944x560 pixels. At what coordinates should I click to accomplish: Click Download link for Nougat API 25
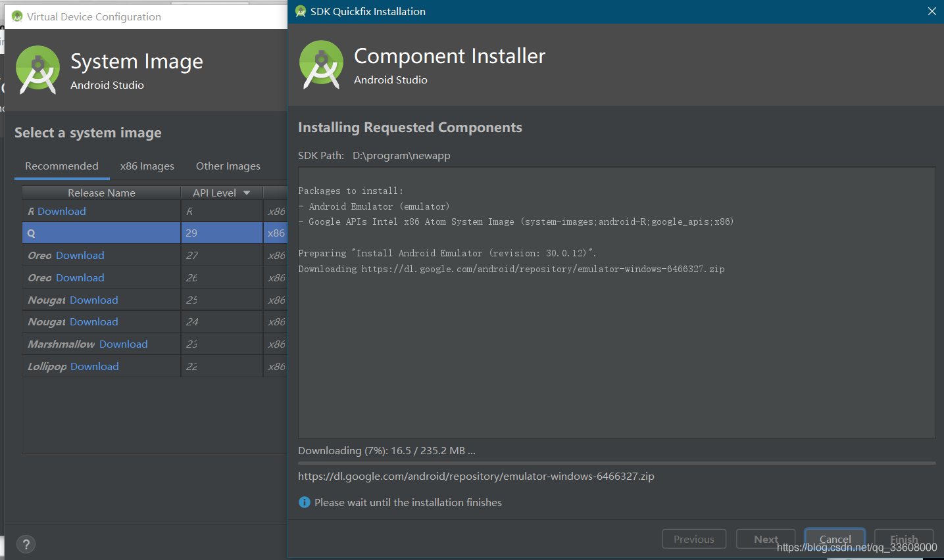[x=94, y=300]
